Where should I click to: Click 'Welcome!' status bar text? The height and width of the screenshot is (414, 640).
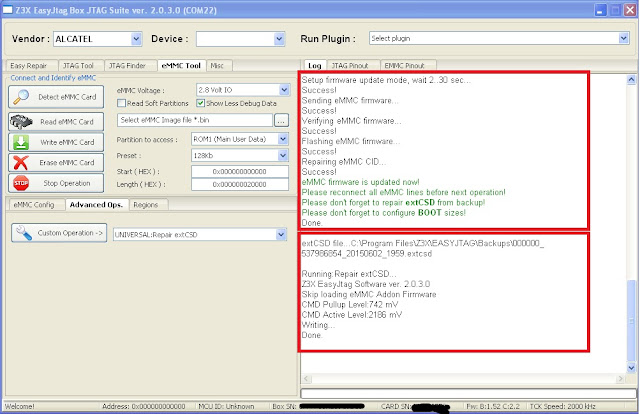(x=19, y=406)
